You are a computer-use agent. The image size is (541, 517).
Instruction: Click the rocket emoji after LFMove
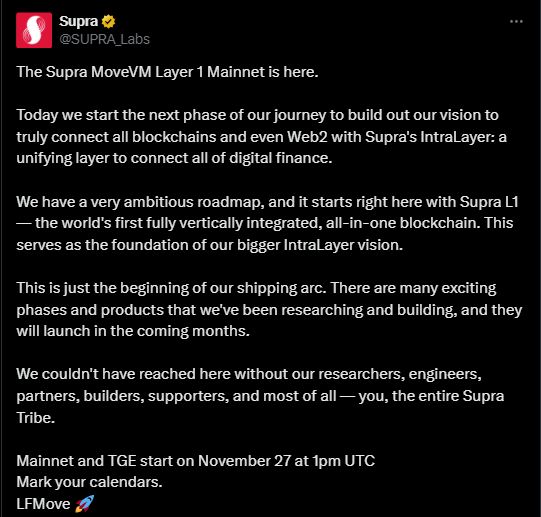84,504
